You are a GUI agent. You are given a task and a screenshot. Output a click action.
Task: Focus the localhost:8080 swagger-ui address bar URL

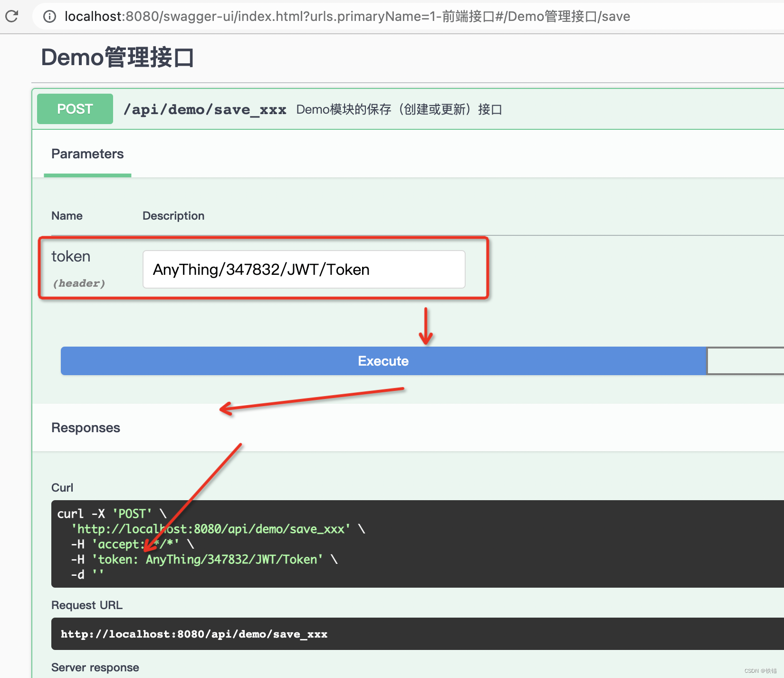click(x=347, y=17)
